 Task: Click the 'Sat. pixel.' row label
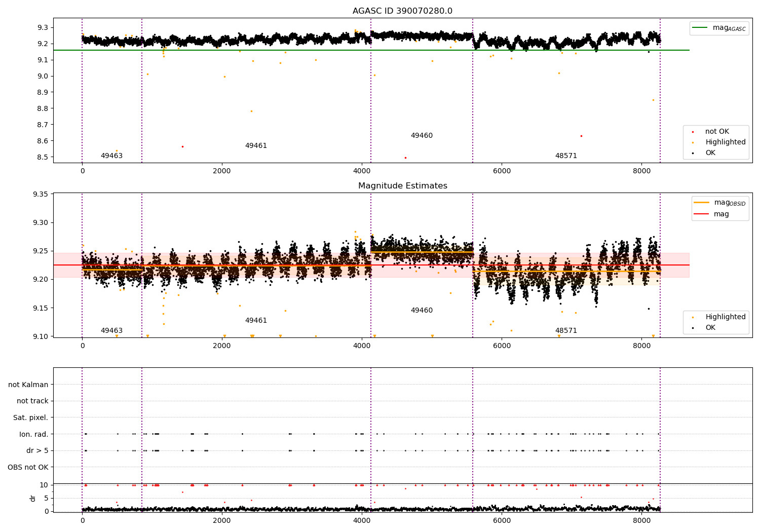[30, 418]
